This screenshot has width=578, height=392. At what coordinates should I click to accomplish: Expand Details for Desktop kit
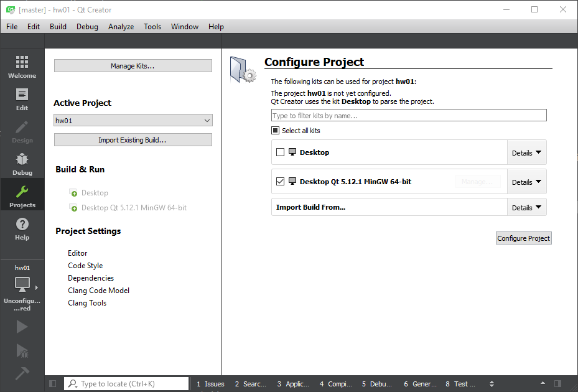(x=526, y=152)
